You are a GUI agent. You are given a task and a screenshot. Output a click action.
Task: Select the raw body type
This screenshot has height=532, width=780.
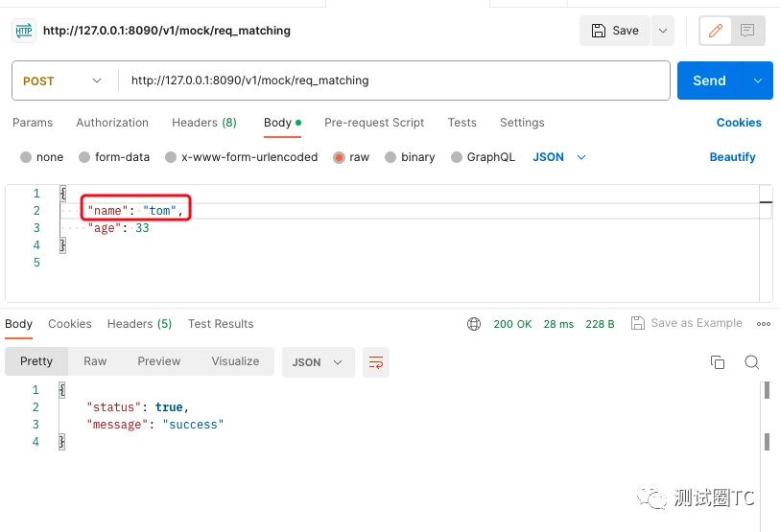351,157
